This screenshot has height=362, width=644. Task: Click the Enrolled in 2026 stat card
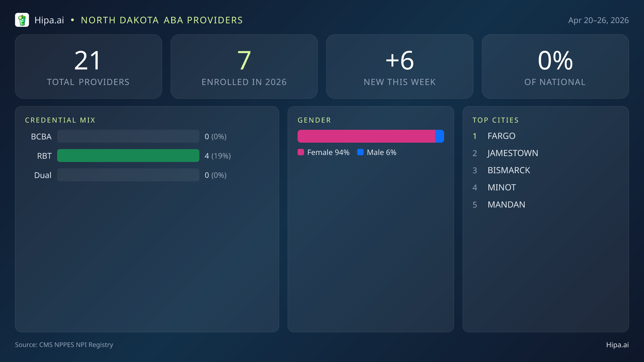244,66
